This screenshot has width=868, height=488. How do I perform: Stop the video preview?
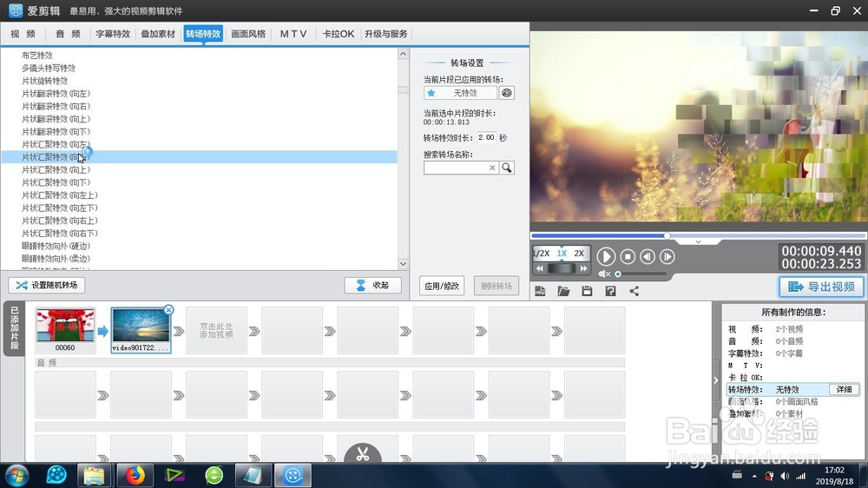pyautogui.click(x=628, y=256)
